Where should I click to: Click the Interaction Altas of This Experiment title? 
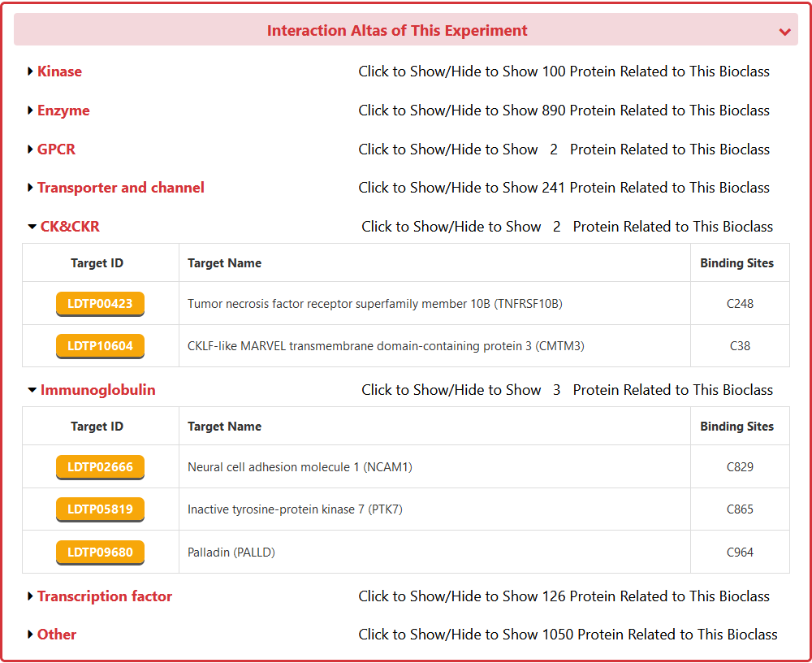coord(397,31)
